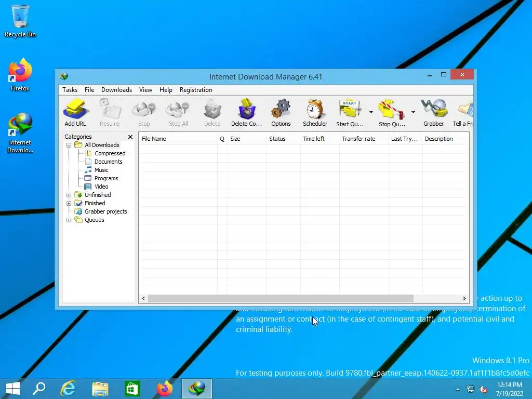Viewport: 532px width, 399px height.
Task: Select the Queues folder
Action: 95,220
